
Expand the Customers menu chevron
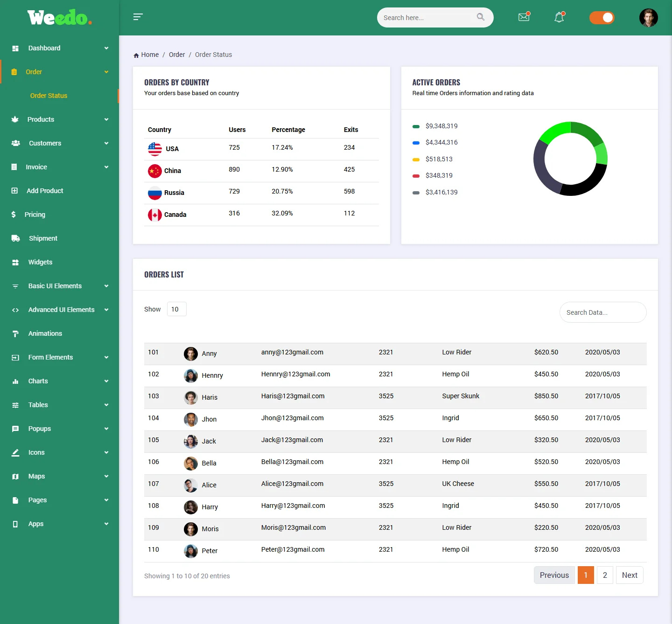[106, 143]
